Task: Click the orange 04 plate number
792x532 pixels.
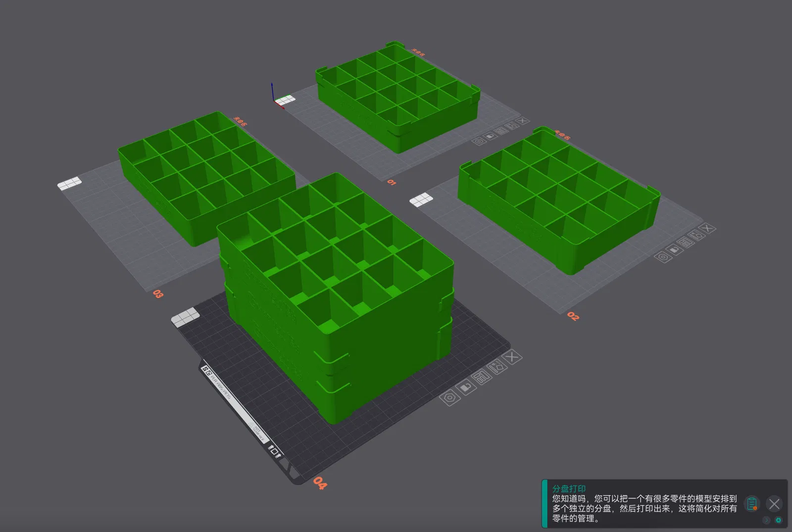Action: 320,483
